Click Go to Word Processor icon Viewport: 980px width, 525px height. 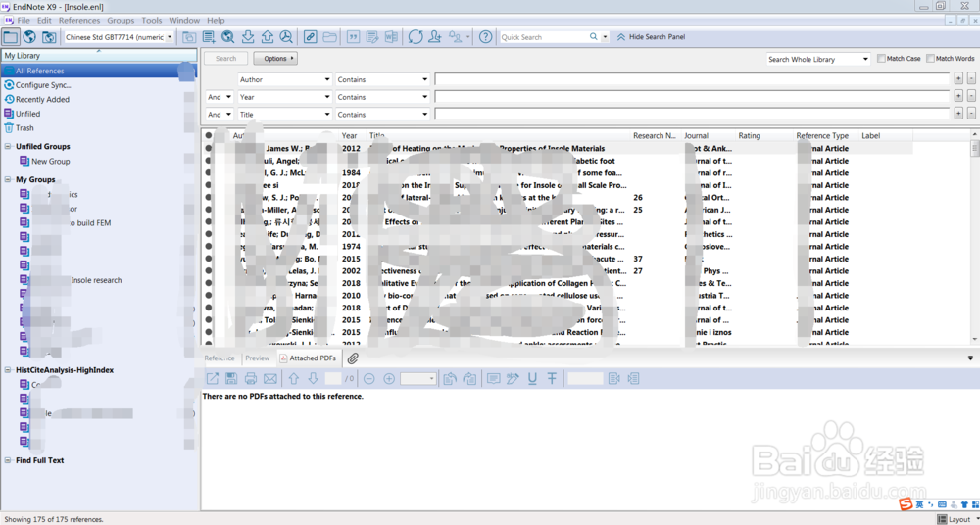pyautogui.click(x=392, y=37)
